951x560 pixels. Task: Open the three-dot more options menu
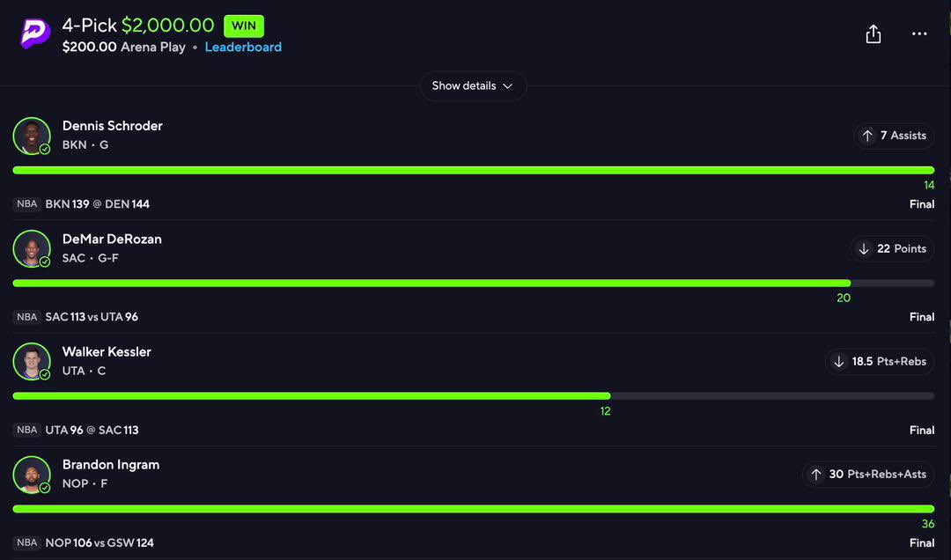[919, 34]
